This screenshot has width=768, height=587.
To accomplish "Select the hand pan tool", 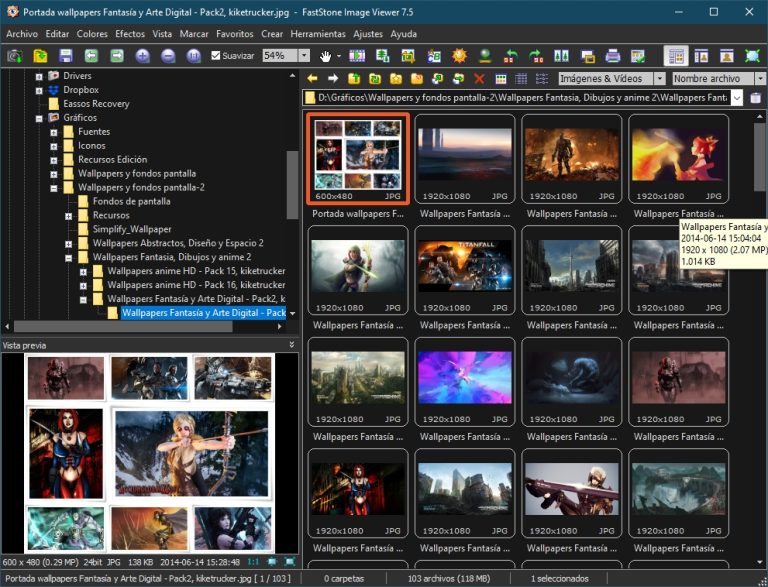I will (325, 56).
